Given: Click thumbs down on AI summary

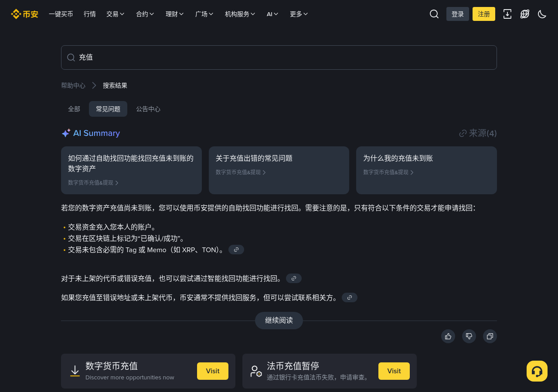Looking at the screenshot, I should pos(469,336).
